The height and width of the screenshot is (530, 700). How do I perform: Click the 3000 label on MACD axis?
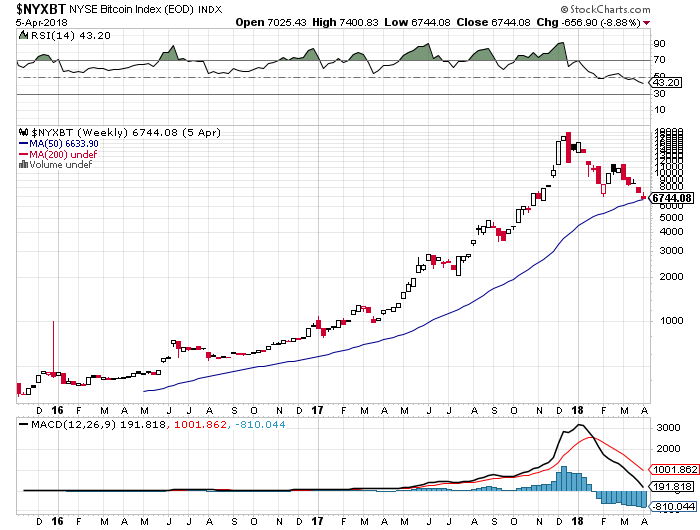(x=668, y=428)
